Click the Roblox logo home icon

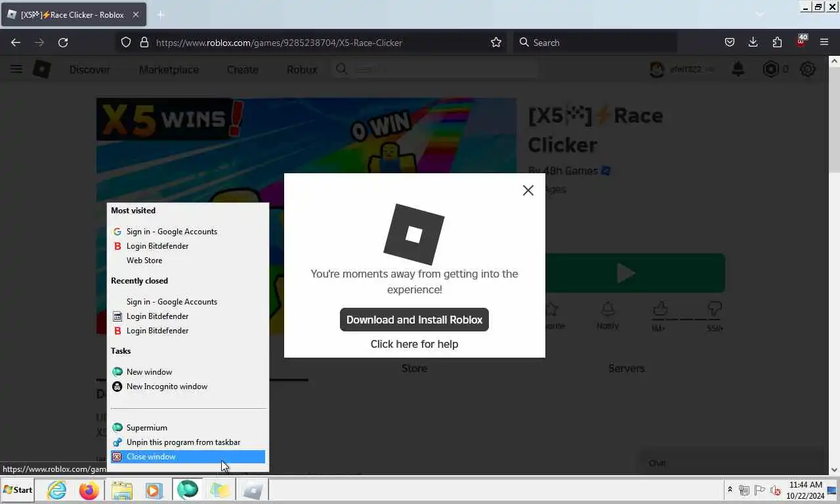42,69
